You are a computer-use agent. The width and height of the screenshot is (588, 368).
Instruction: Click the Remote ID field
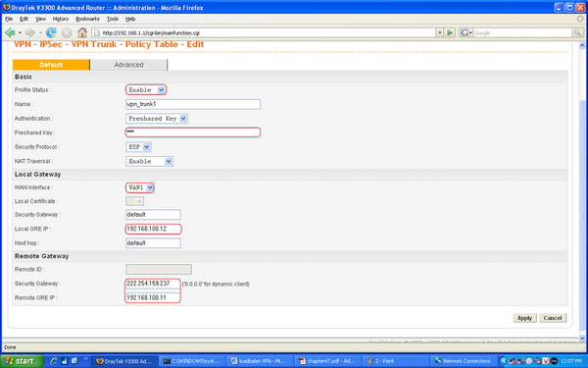coord(159,269)
